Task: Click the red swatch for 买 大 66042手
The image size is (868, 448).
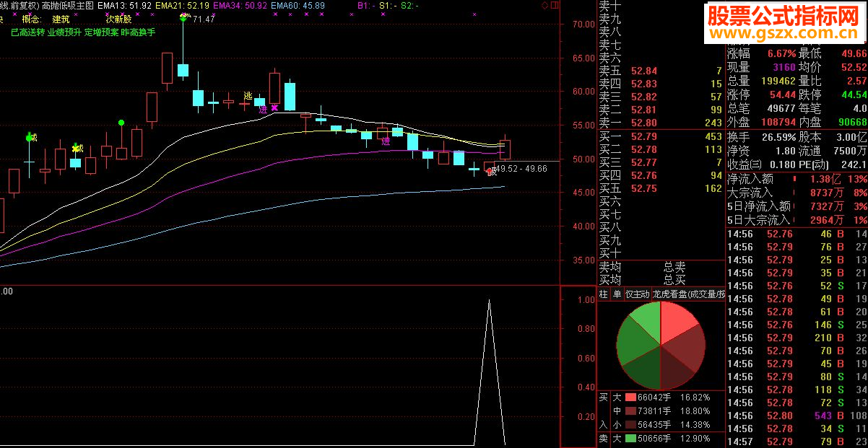Action: coord(630,398)
